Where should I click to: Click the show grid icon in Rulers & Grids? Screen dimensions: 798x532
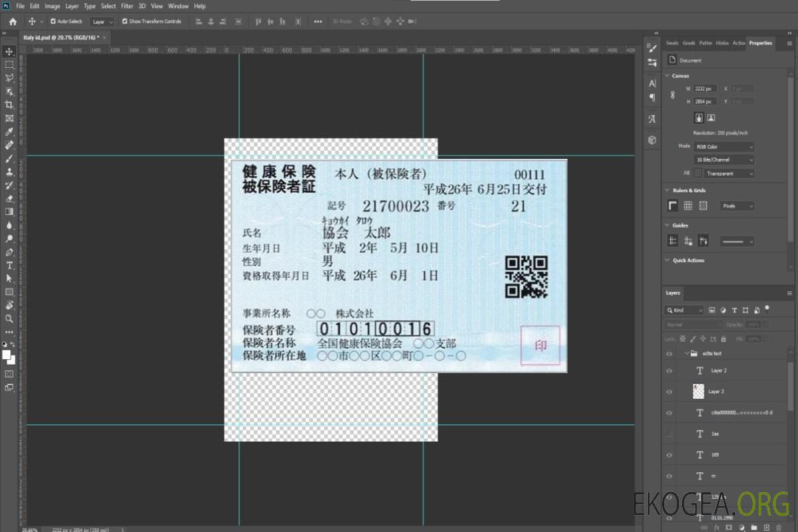[x=688, y=206]
